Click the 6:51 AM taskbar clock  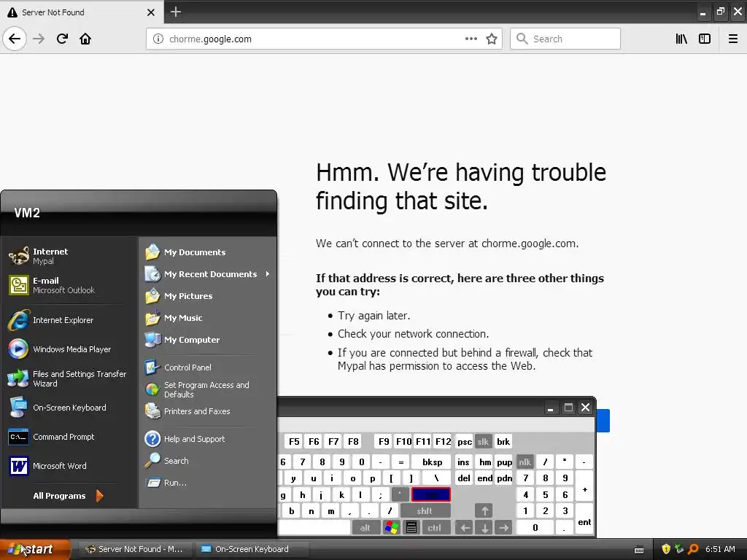click(x=720, y=549)
